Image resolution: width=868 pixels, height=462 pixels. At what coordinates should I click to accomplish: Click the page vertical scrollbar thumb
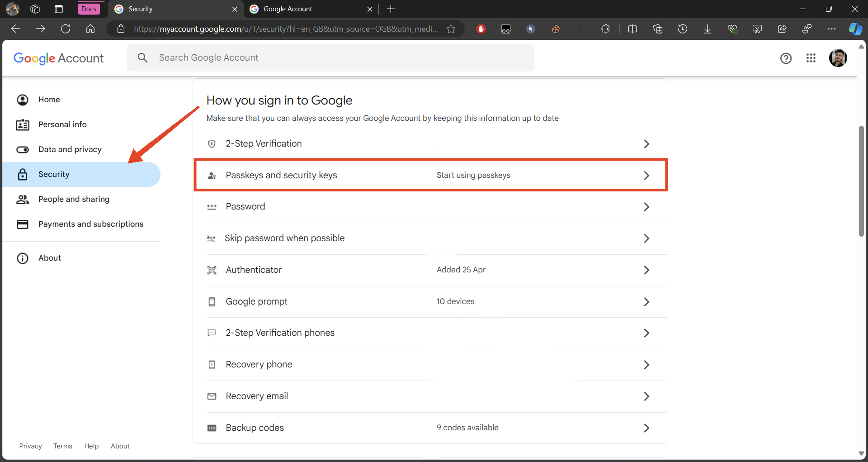(x=861, y=181)
